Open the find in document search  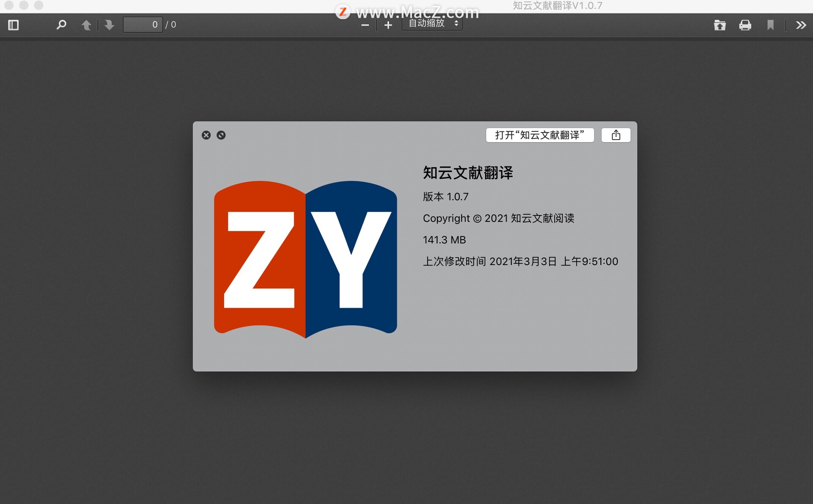click(x=61, y=25)
